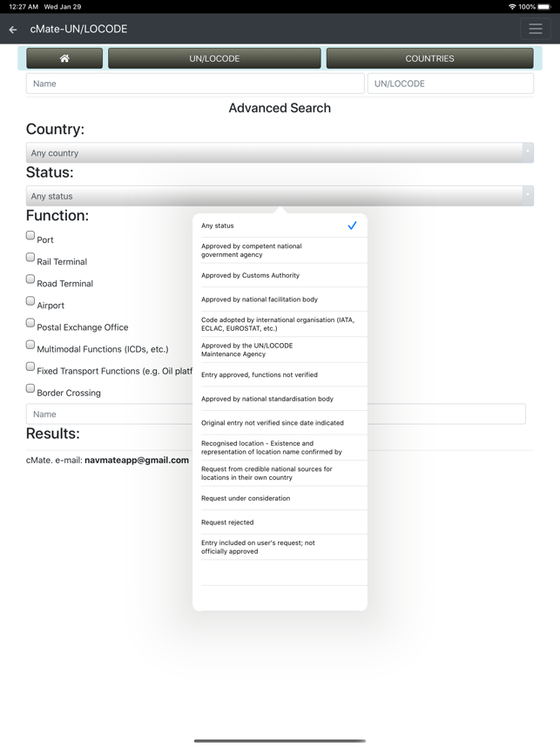
Task: Toggle the Rail Terminal checkbox
Action: click(30, 257)
